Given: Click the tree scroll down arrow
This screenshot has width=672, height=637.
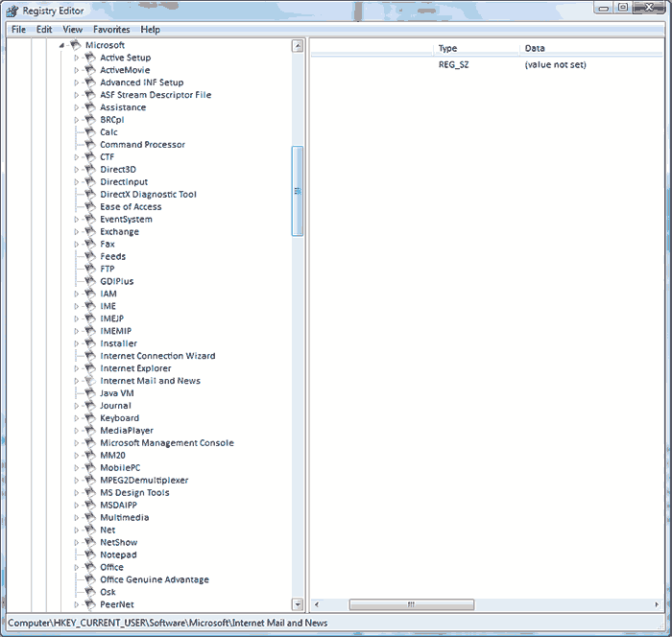Looking at the screenshot, I should [x=298, y=604].
